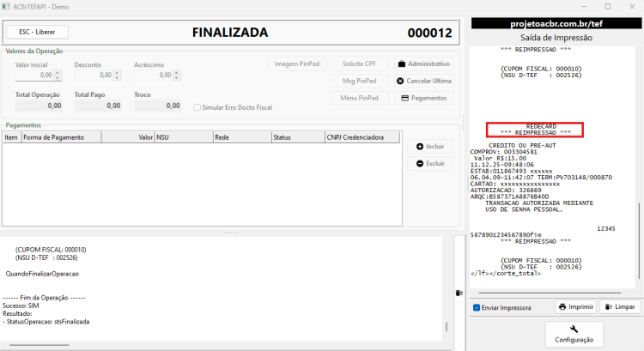Click the log panel vertical scrollbar
The image size is (644, 351).
point(447,327)
